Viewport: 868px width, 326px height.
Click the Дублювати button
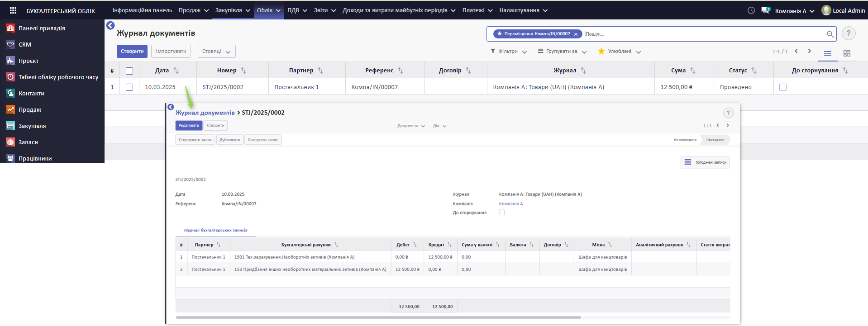tap(230, 140)
